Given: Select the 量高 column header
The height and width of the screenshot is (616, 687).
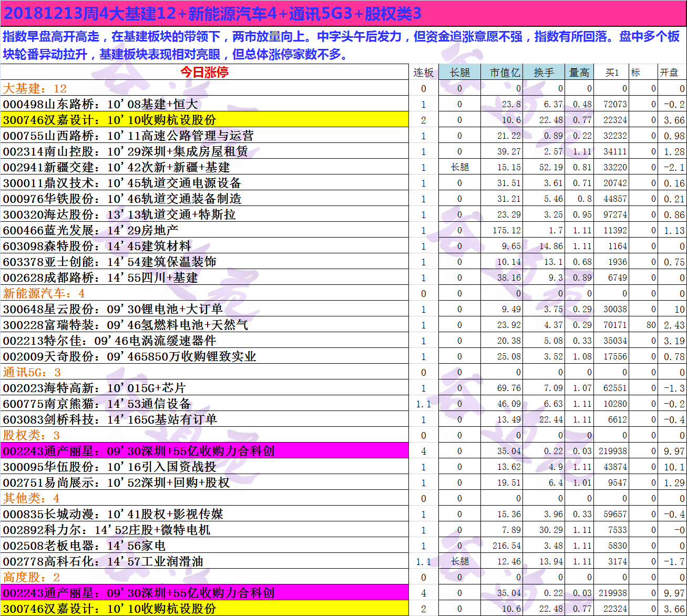Looking at the screenshot, I should pyautogui.click(x=579, y=72).
